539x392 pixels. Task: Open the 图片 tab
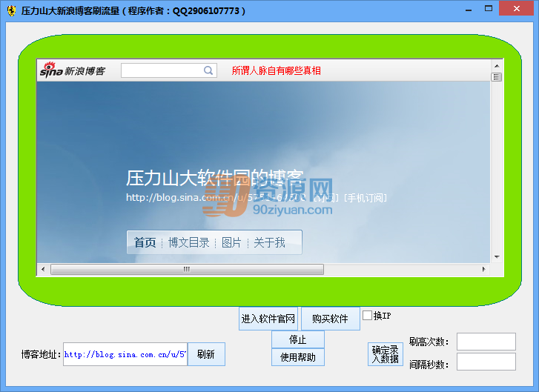click(x=231, y=242)
